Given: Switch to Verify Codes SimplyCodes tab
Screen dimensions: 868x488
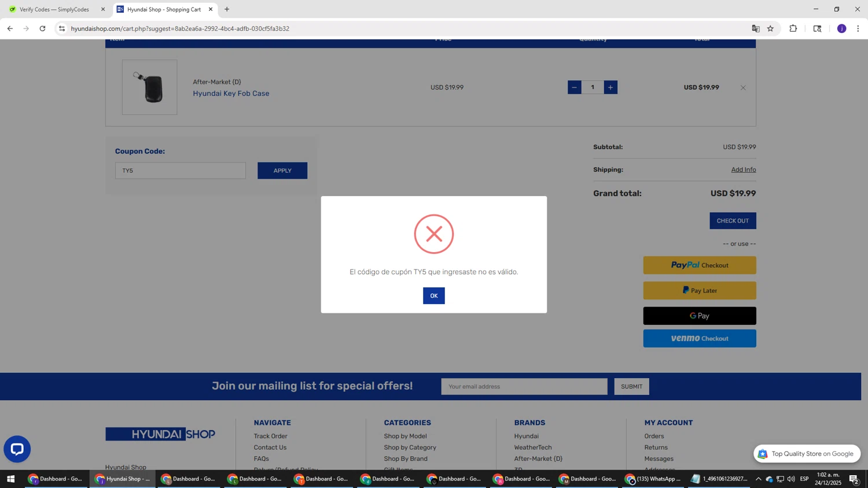Looking at the screenshot, I should click(54, 9).
